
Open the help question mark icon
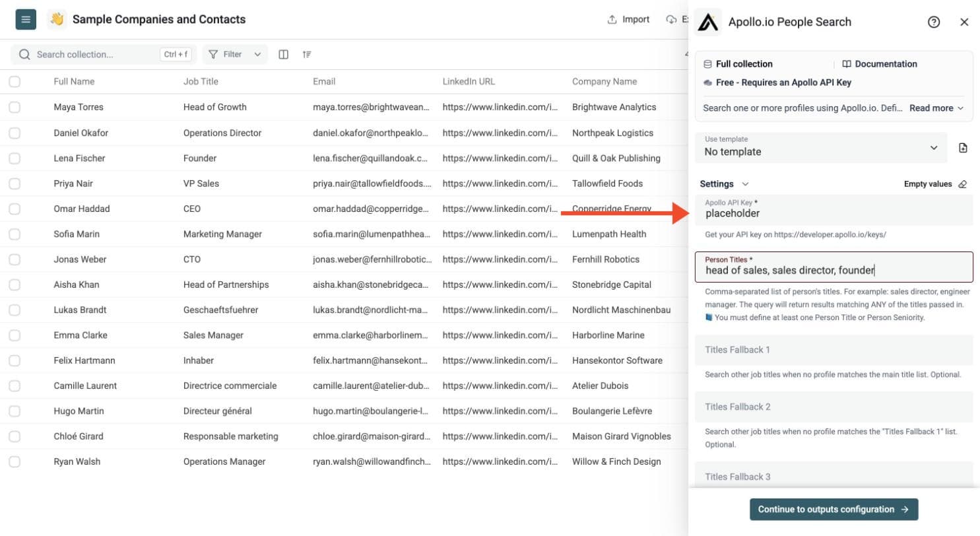tap(934, 22)
